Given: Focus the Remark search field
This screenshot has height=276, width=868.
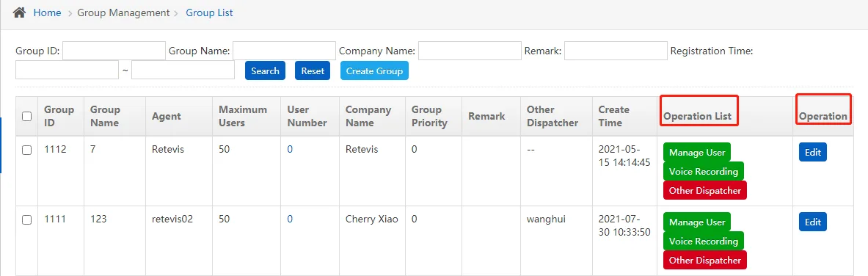Looking at the screenshot, I should pos(616,51).
